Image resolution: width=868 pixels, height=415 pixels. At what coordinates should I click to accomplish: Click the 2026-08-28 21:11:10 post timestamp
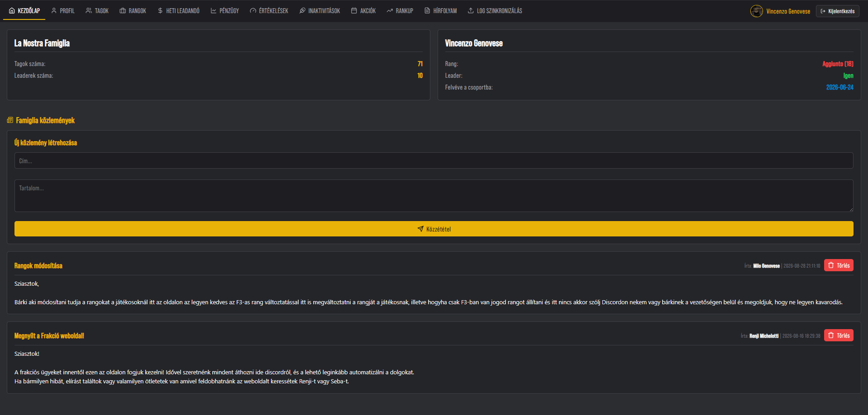tap(801, 266)
